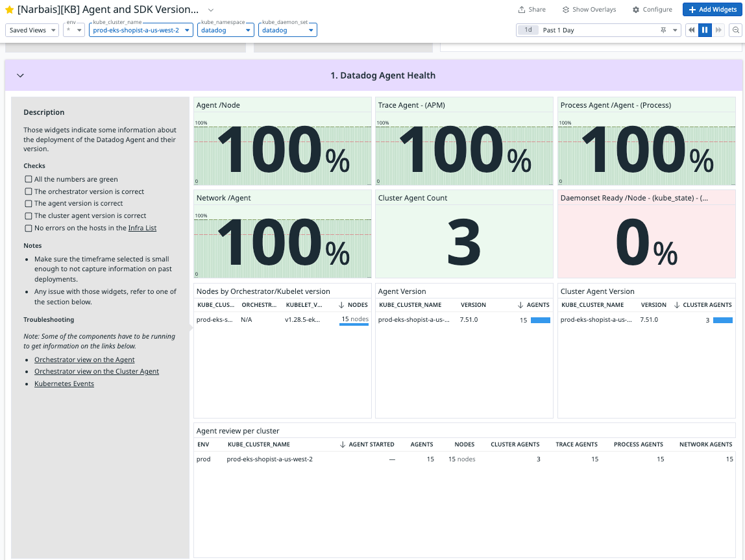Check 'The orchestrator version is correct'
This screenshot has height=560, width=745.
[x=29, y=191]
